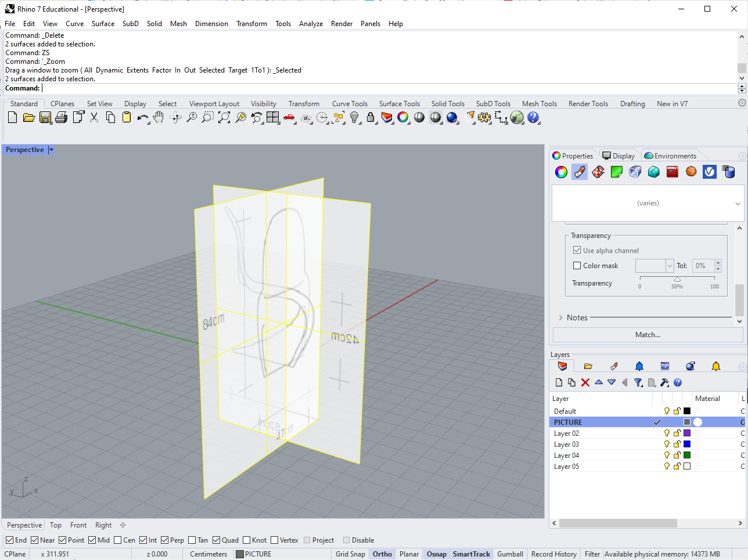
Task: Click the New file icon in Standard toolbar
Action: pos(13,118)
